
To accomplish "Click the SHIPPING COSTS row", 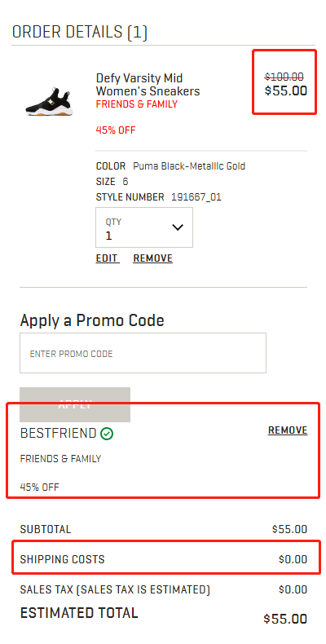I will coord(164,559).
